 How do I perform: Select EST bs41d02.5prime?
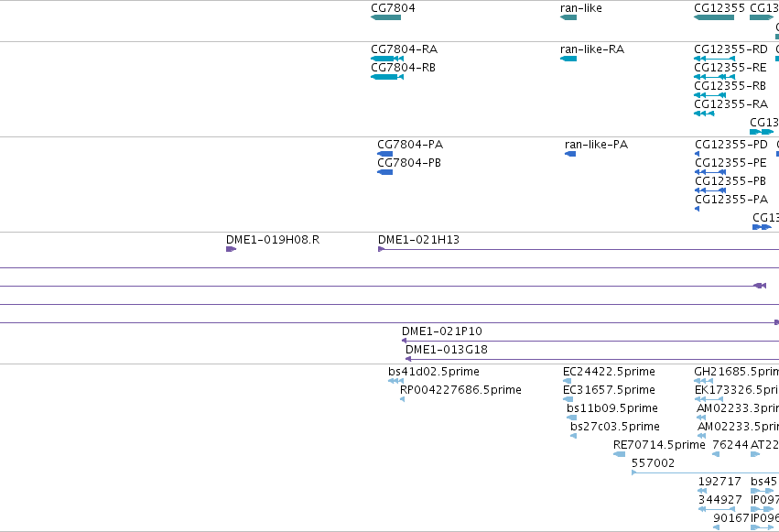pyautogui.click(x=396, y=381)
